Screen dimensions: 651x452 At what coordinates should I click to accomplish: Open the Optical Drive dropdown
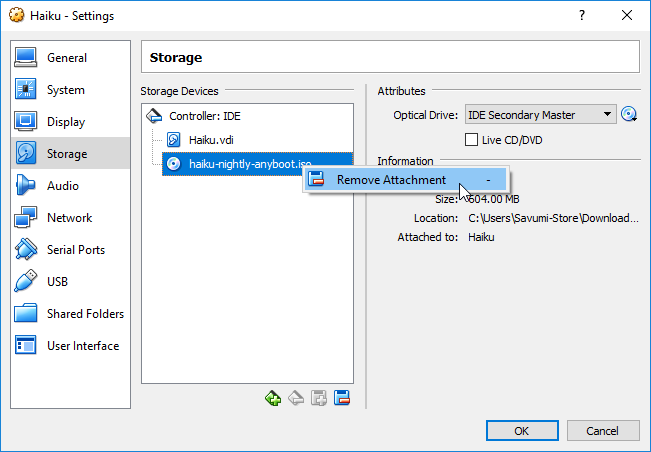540,115
